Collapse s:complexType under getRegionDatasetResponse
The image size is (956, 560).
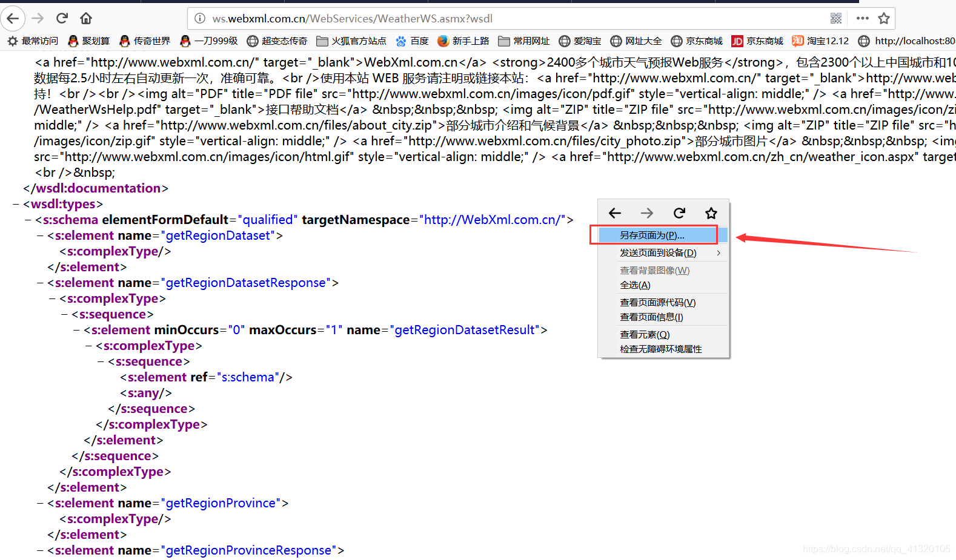click(x=53, y=298)
